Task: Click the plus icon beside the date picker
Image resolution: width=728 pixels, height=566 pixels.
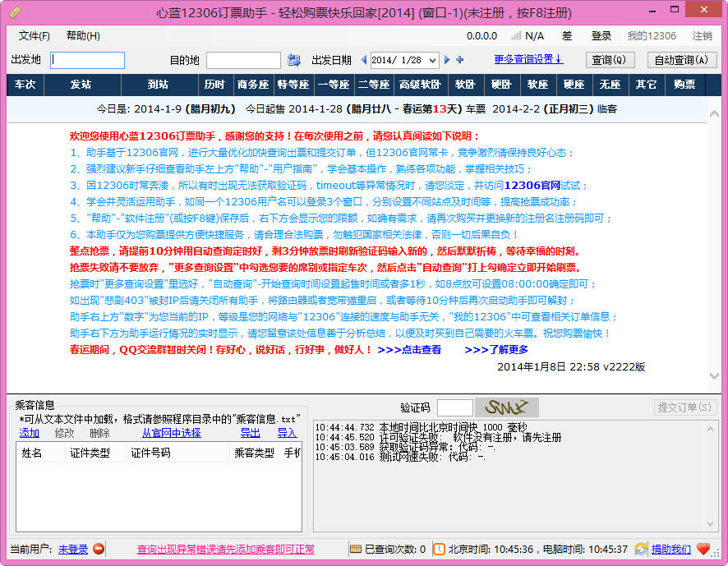Action: [x=459, y=60]
